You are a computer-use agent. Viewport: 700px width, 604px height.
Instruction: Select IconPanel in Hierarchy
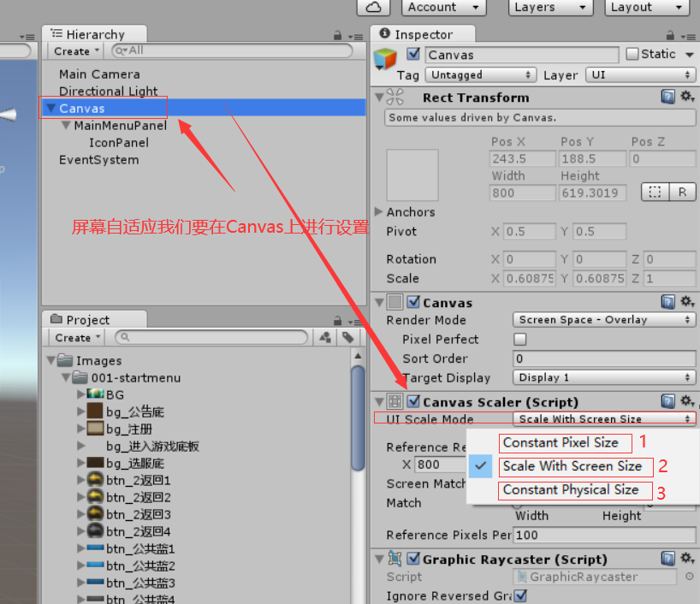pyautogui.click(x=119, y=143)
